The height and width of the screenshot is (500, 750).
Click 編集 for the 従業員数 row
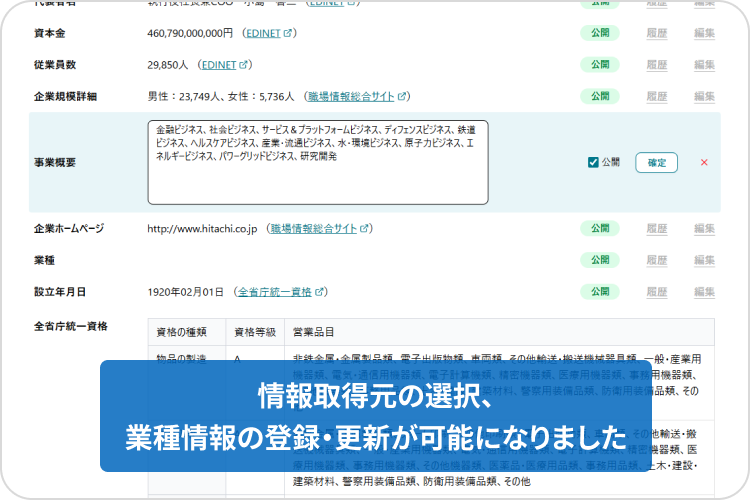(704, 65)
